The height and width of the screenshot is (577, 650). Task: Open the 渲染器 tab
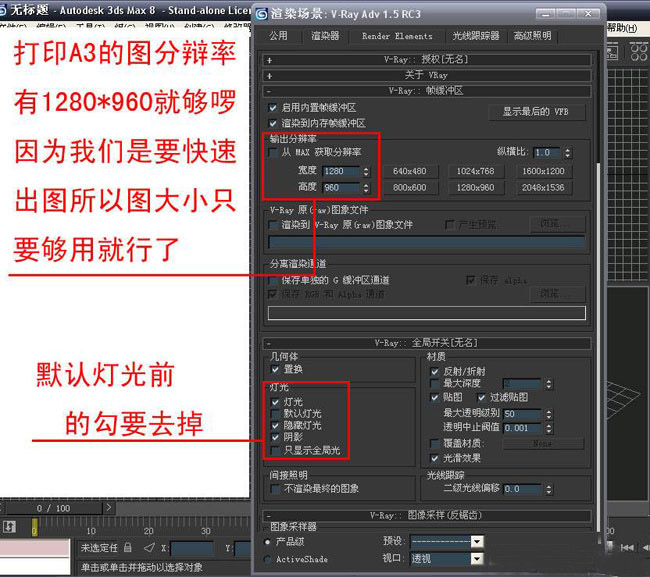tap(325, 36)
